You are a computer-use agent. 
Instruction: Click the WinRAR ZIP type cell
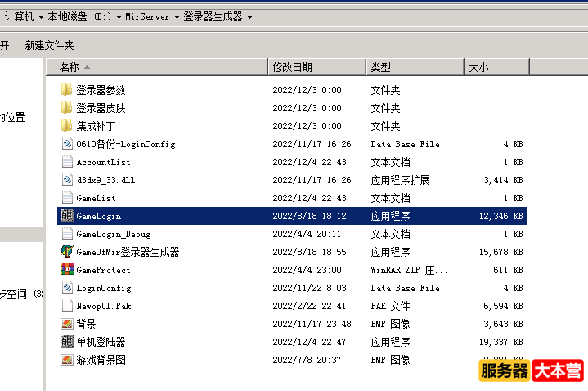(409, 270)
